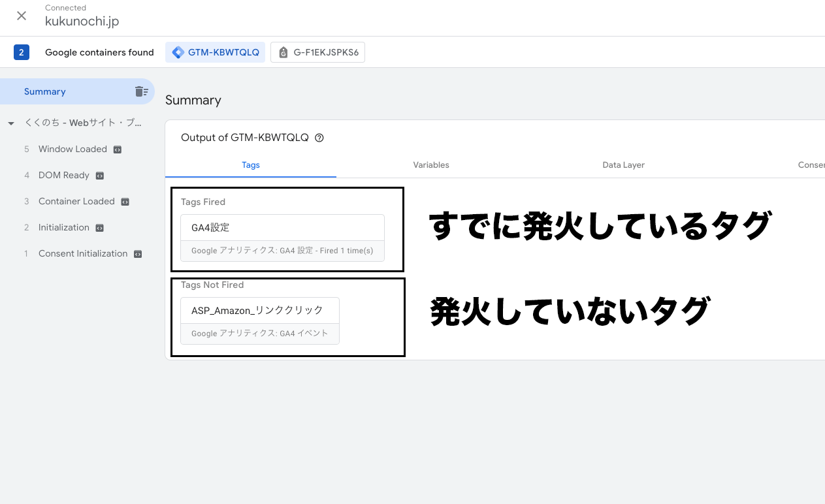Image resolution: width=825 pixels, height=504 pixels.
Task: Select the G-F1EKJSPKS6 container chip
Action: [317, 53]
